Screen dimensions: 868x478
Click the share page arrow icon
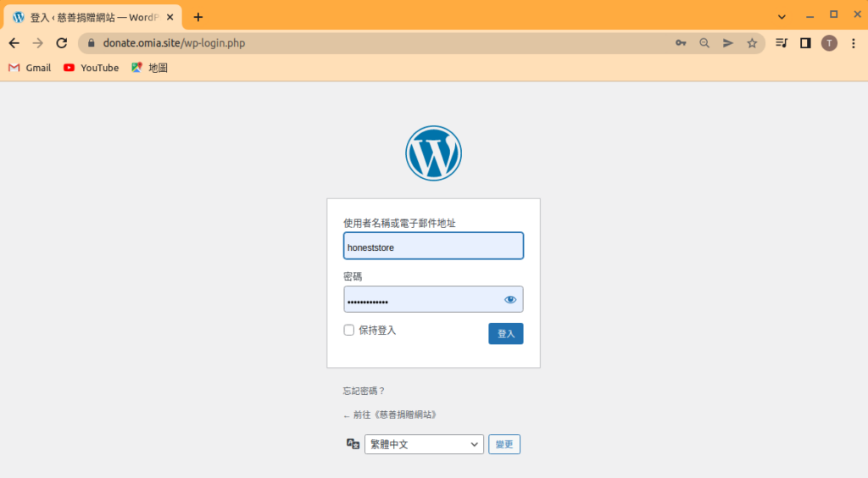728,43
